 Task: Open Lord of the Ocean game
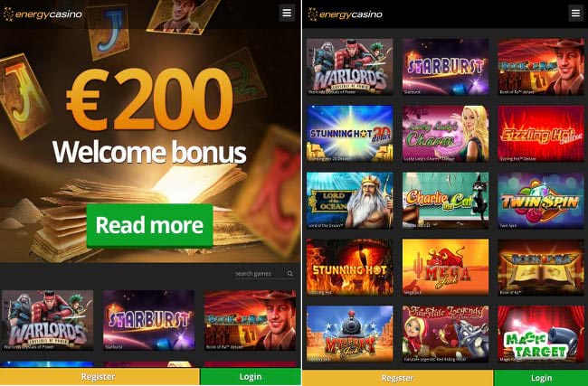pyautogui.click(x=350, y=201)
